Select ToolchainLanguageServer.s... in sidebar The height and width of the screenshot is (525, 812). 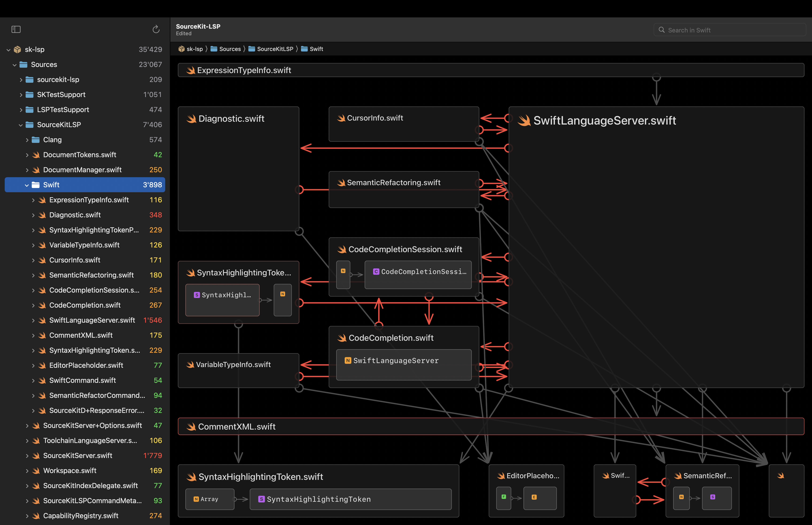coord(85,441)
